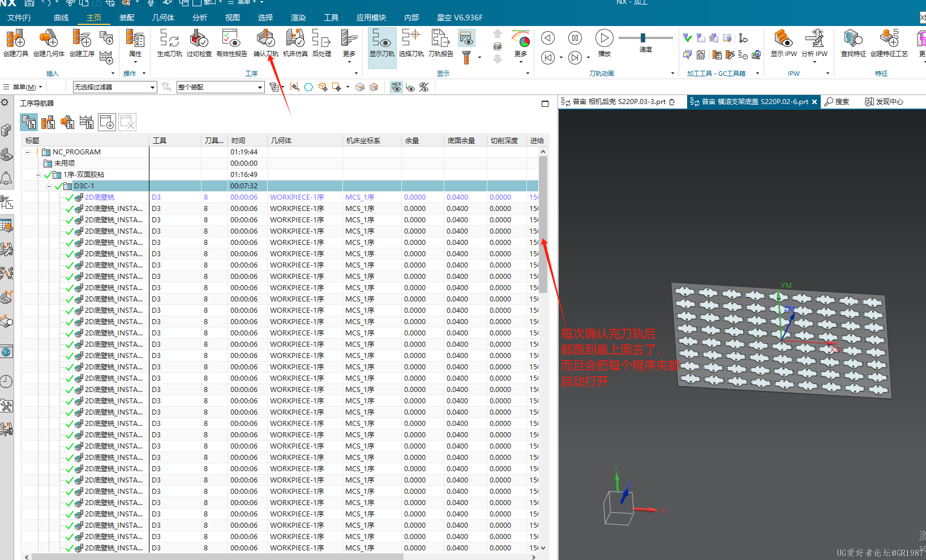The width and height of the screenshot is (926, 560).
Task: Switch the navigator to Machining Method view
Action: [87, 122]
